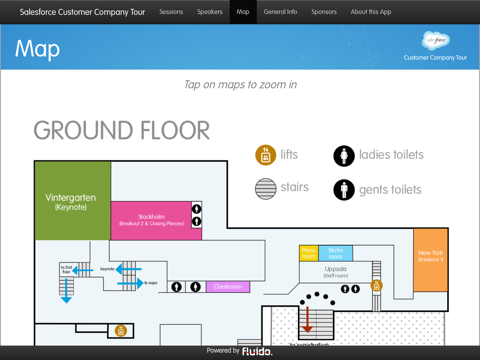Tap the orange New York breakout room
480x360 pixels.
coord(430,260)
